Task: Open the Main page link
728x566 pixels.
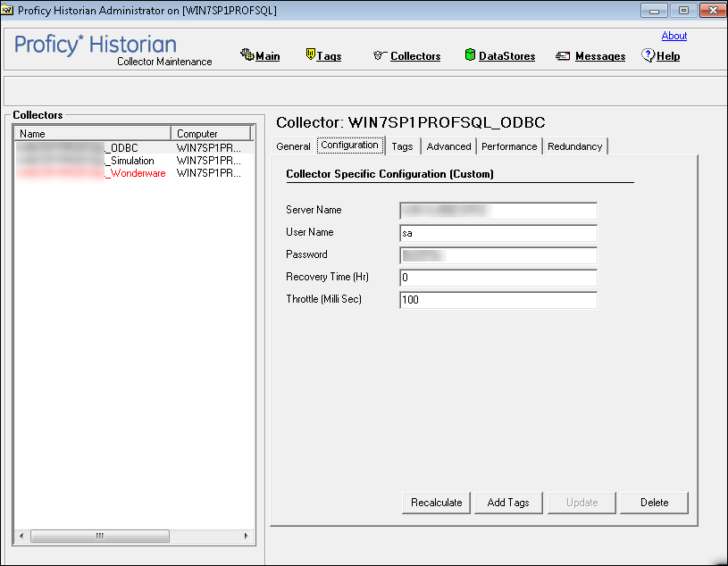Action: pyautogui.click(x=267, y=56)
